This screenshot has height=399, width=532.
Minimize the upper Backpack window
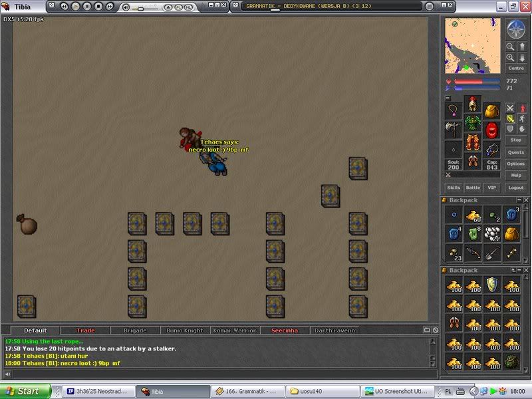[519, 200]
